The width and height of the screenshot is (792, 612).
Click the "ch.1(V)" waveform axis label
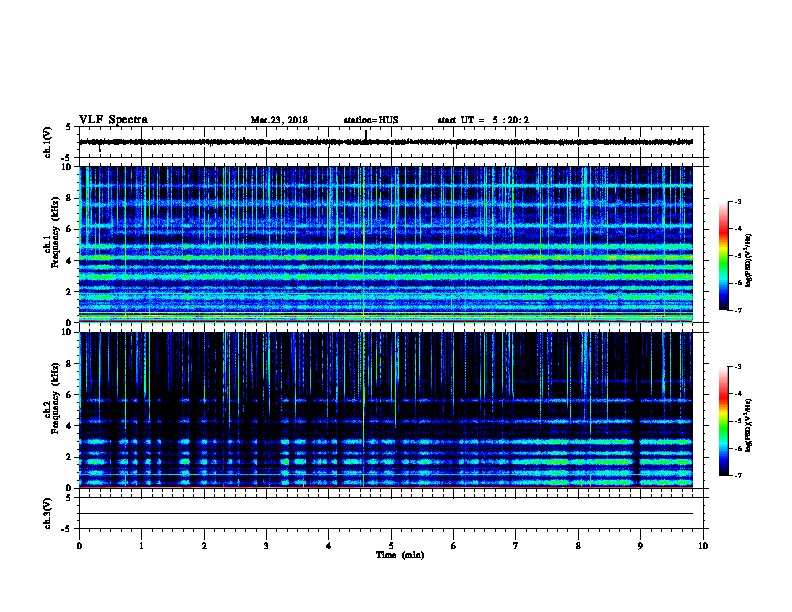tap(47, 142)
